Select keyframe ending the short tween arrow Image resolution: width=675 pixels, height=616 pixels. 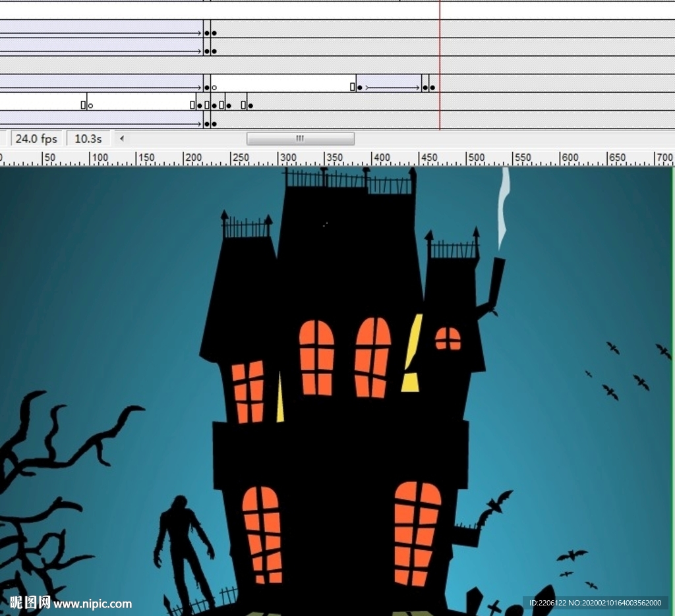tap(425, 88)
